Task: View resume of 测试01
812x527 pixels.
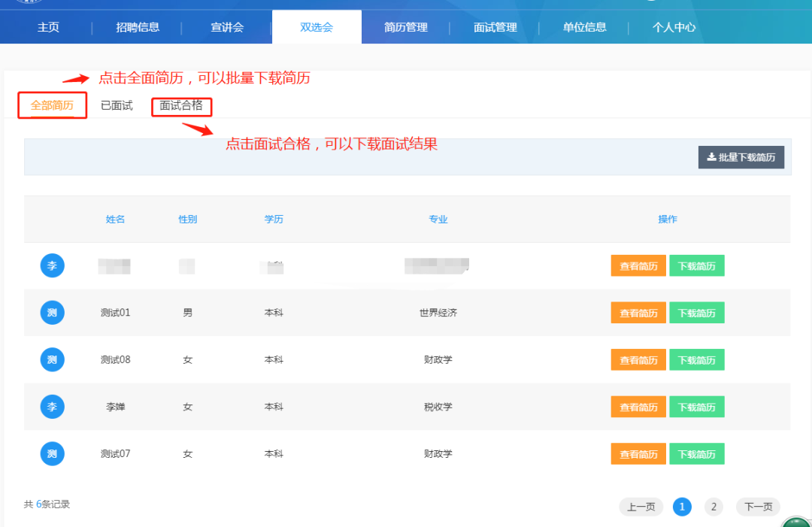Action: click(x=638, y=313)
